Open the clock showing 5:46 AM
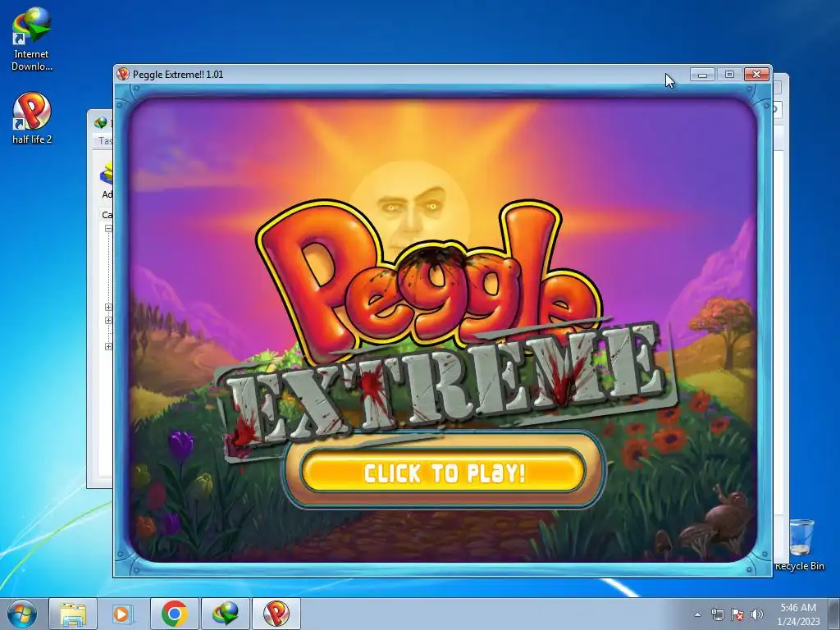 pos(798,614)
